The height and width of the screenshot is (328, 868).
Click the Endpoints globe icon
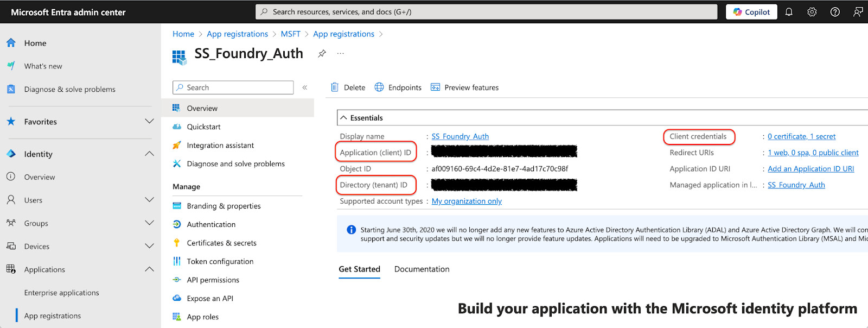379,87
